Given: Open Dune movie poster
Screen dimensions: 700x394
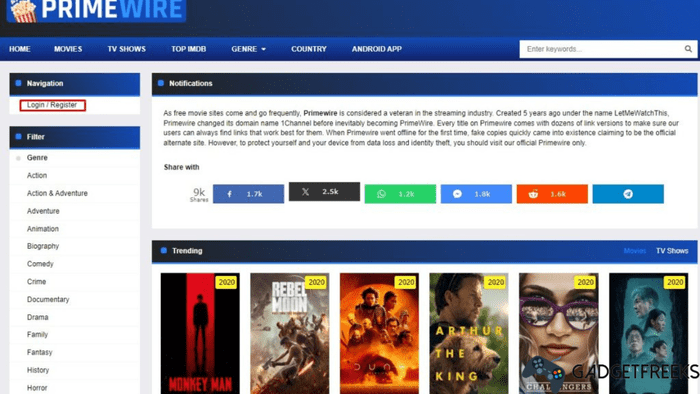Looking at the screenshot, I should click(379, 333).
